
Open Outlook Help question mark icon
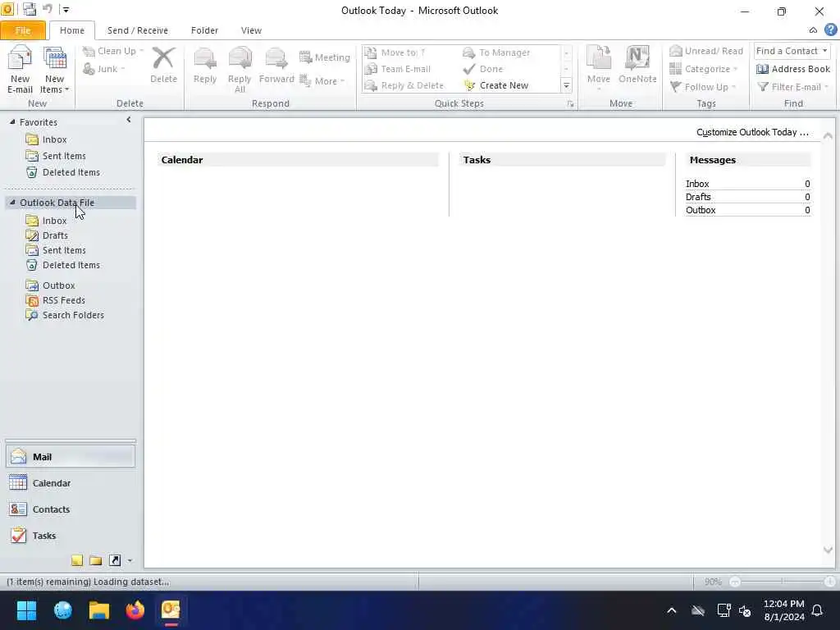[830, 30]
